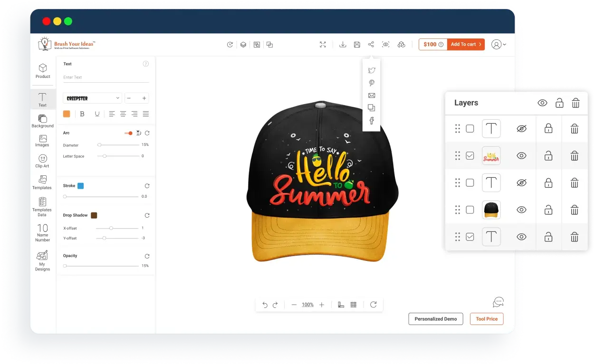595x364 pixels.
Task: Open the Personalized Demo
Action: pyautogui.click(x=435, y=319)
